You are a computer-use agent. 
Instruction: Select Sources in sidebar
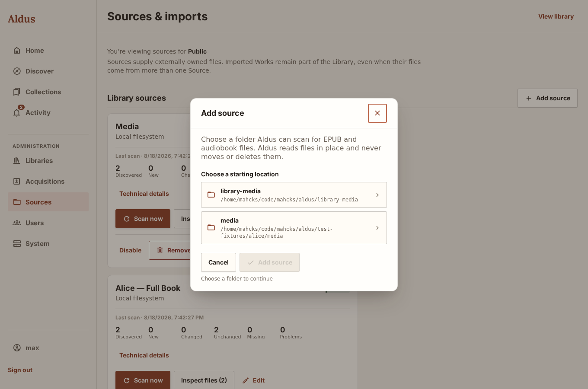[x=48, y=202]
